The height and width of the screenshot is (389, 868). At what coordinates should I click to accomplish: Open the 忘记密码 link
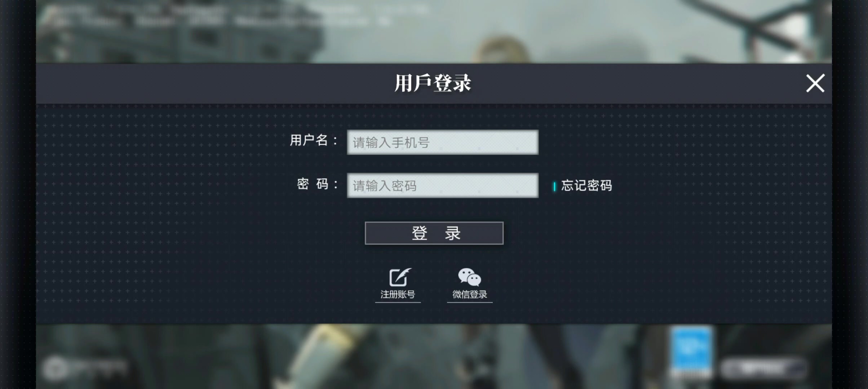[586, 185]
